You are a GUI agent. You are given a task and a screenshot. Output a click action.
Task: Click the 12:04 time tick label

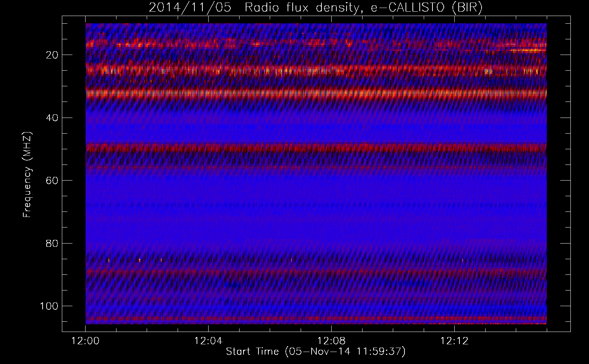208,341
